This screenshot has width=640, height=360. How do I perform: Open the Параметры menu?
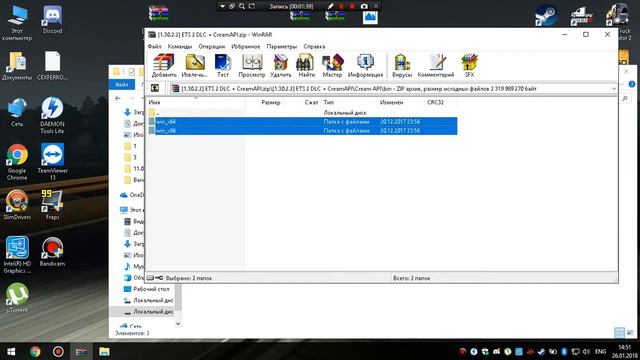[x=282, y=47]
